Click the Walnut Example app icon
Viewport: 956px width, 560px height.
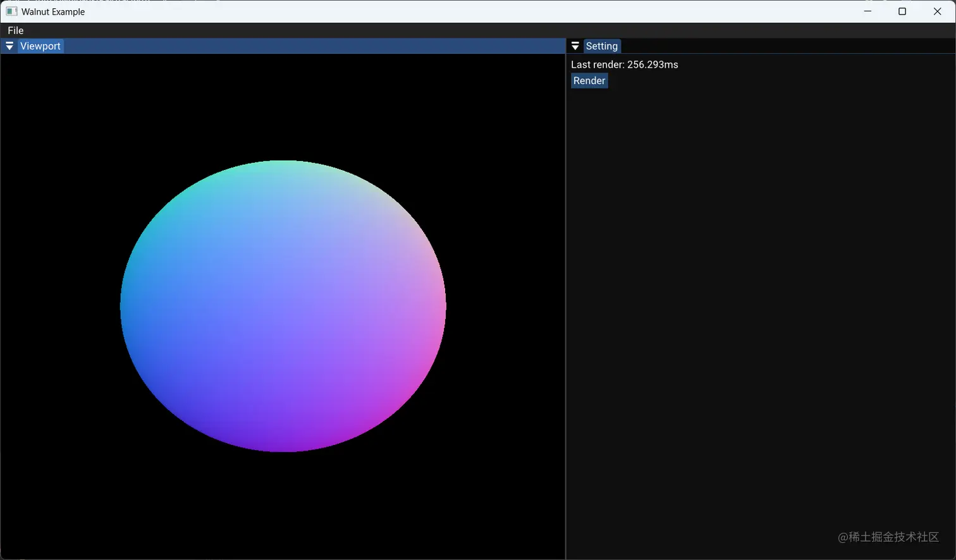click(x=11, y=11)
